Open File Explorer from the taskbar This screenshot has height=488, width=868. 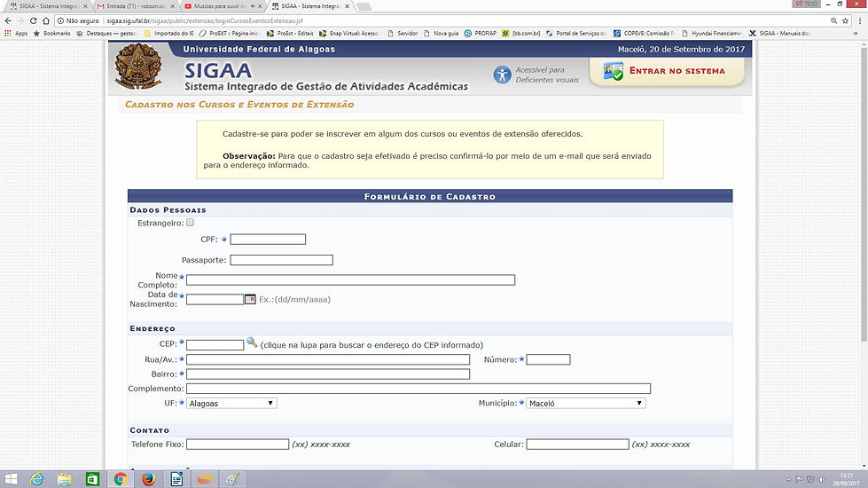point(64,479)
